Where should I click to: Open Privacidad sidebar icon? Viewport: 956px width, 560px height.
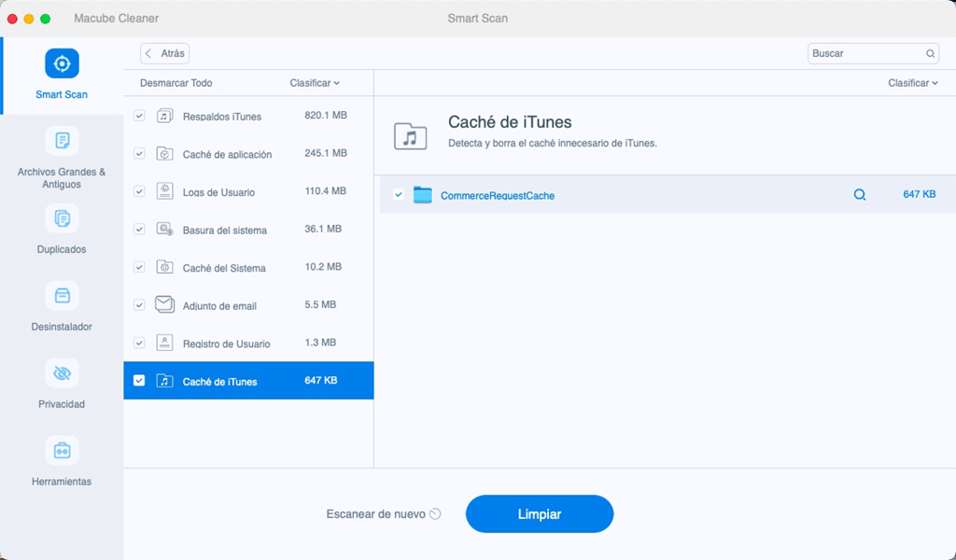[x=62, y=373]
